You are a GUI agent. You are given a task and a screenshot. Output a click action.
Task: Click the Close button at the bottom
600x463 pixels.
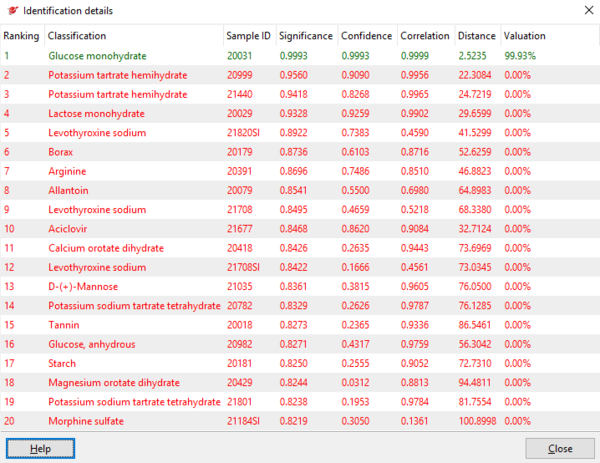560,448
